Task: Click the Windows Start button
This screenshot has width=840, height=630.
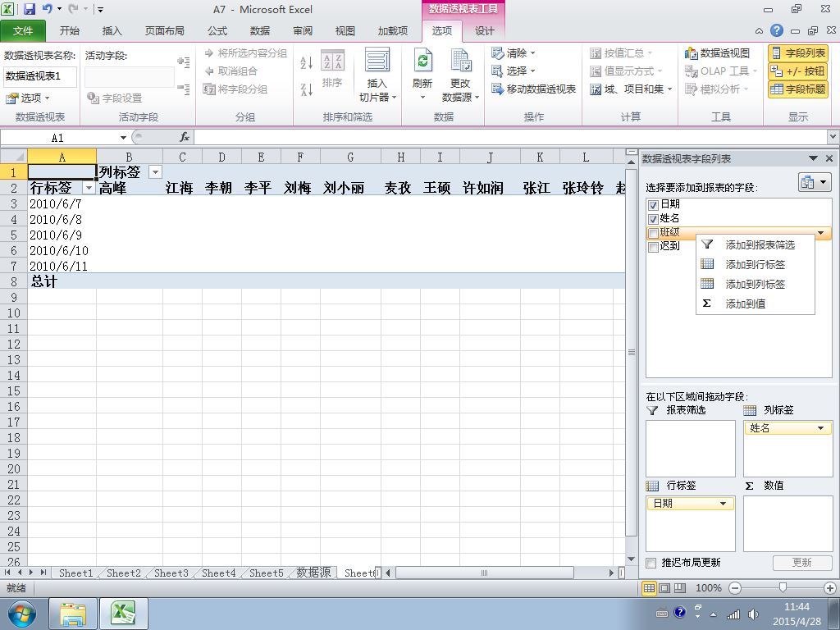Action: (21, 614)
